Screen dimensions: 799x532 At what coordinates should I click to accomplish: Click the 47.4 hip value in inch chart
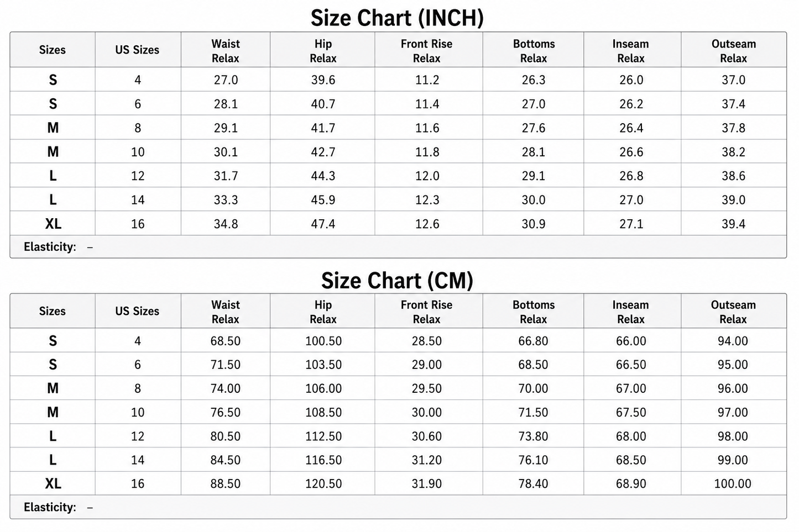pyautogui.click(x=323, y=224)
